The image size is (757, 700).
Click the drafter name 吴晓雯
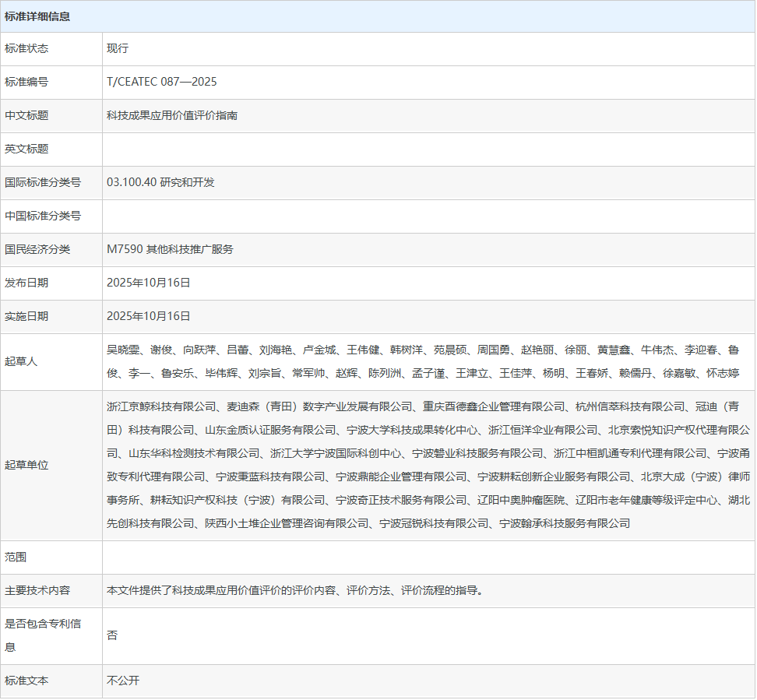[x=123, y=350]
